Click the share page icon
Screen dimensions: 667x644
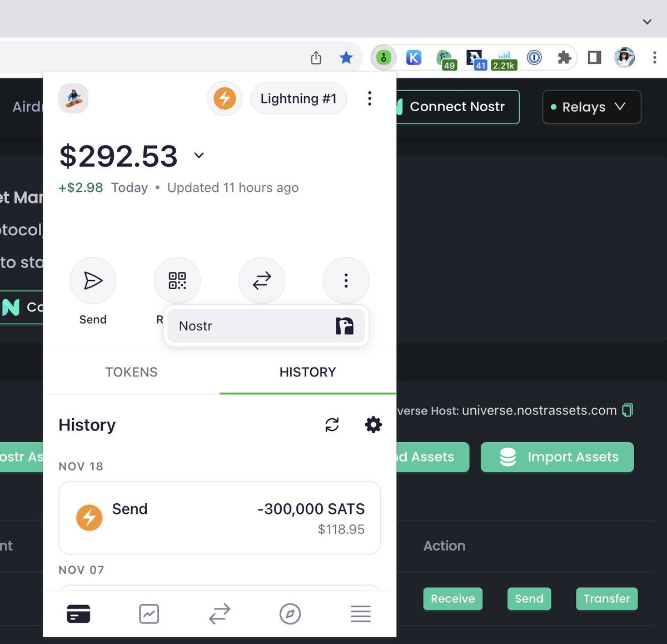click(316, 57)
